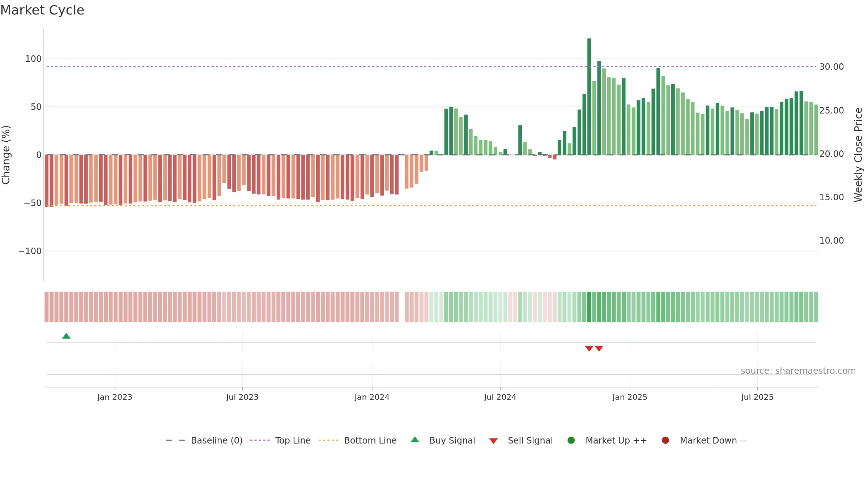868x488 pixels.
Task: Click the Change (%) axis title
Action: pos(6,155)
